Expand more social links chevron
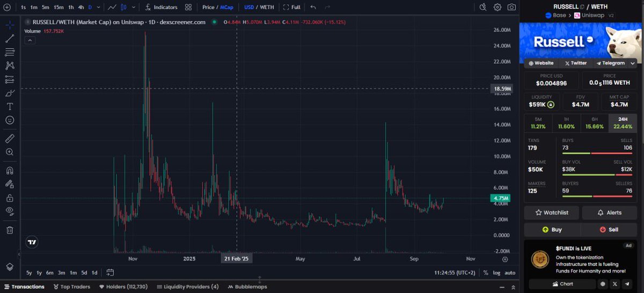This screenshot has height=293, width=644. 633,63
